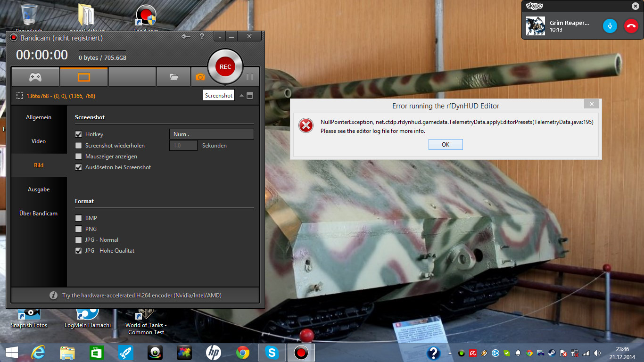644x362 pixels.
Task: Click the hotkey input field Num .
Action: point(211,134)
